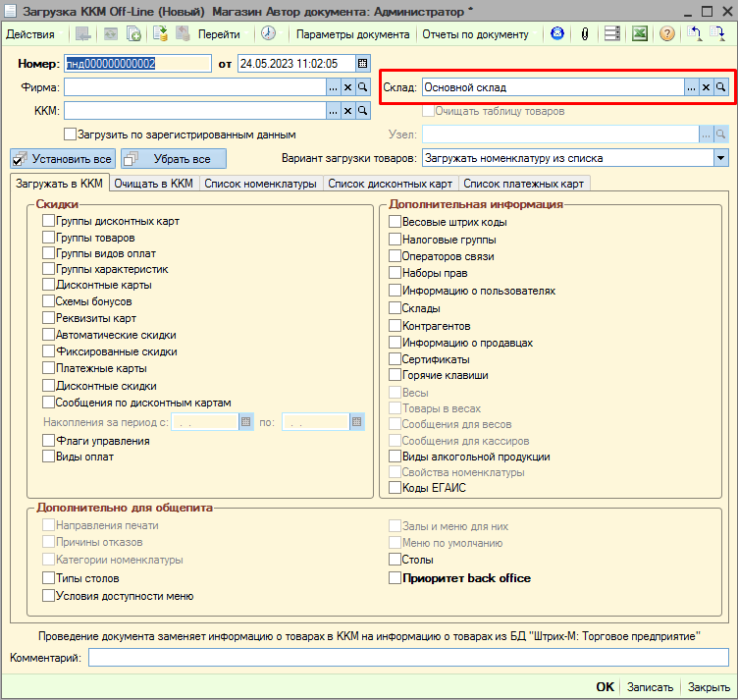Image resolution: width=738 pixels, height=700 pixels.
Task: Enable the 'Виды оплат' checkbox
Action: coord(48,457)
